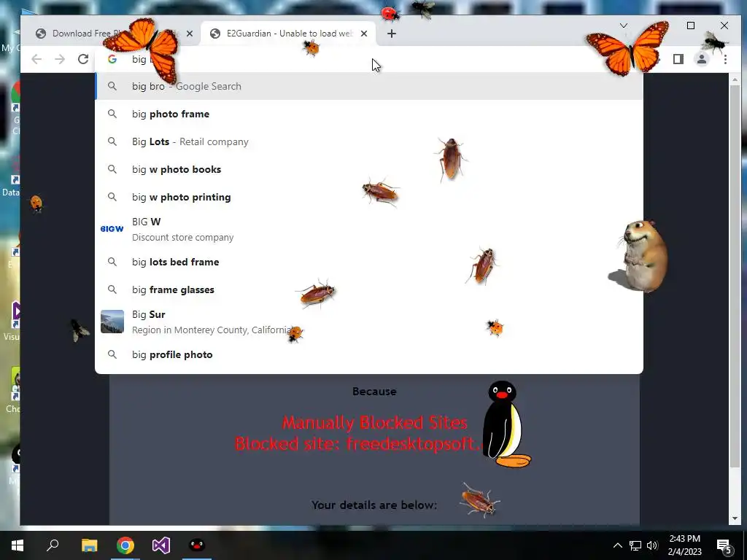747x560 pixels.
Task: Click the Big Sur thumbnail image
Action: tap(112, 322)
